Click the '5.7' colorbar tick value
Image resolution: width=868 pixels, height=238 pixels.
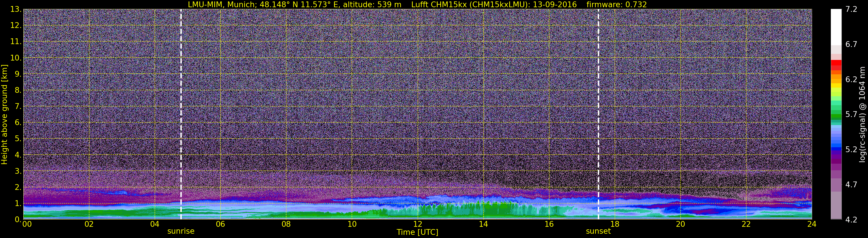pos(851,114)
